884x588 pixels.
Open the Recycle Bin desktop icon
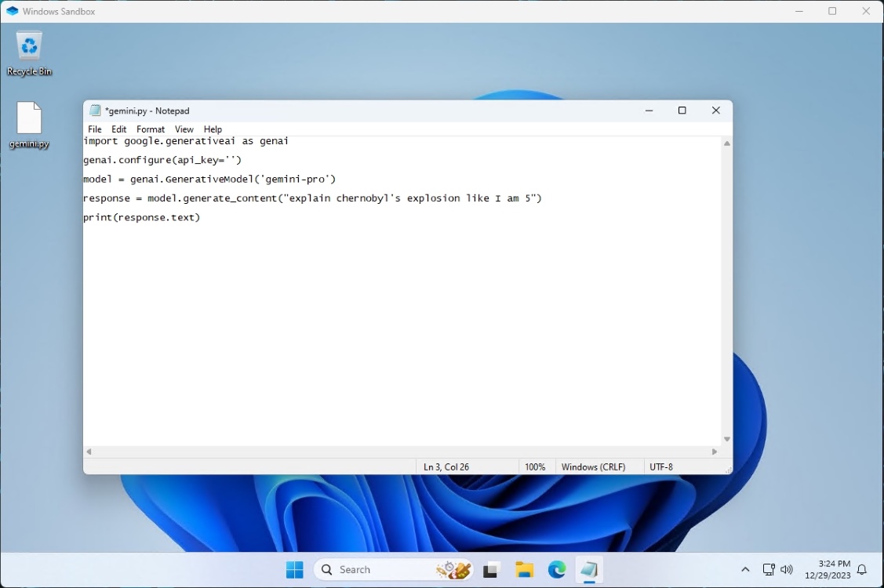29,47
